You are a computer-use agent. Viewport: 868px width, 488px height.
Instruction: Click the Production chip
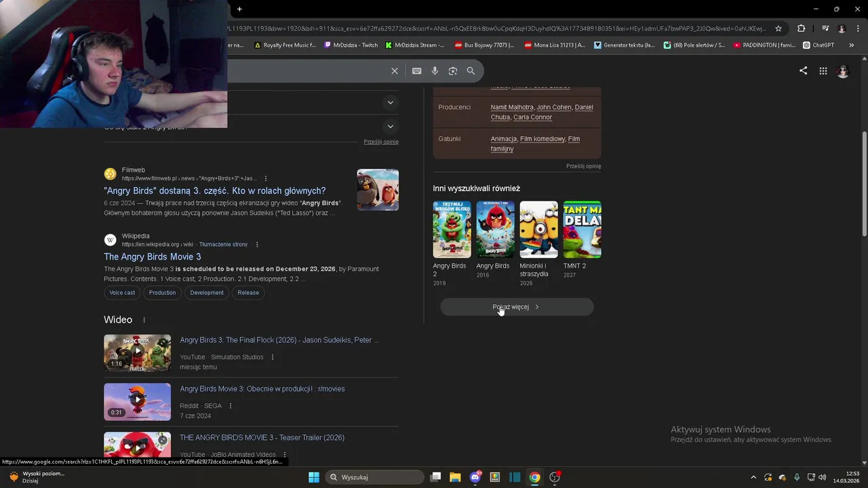[162, 293]
